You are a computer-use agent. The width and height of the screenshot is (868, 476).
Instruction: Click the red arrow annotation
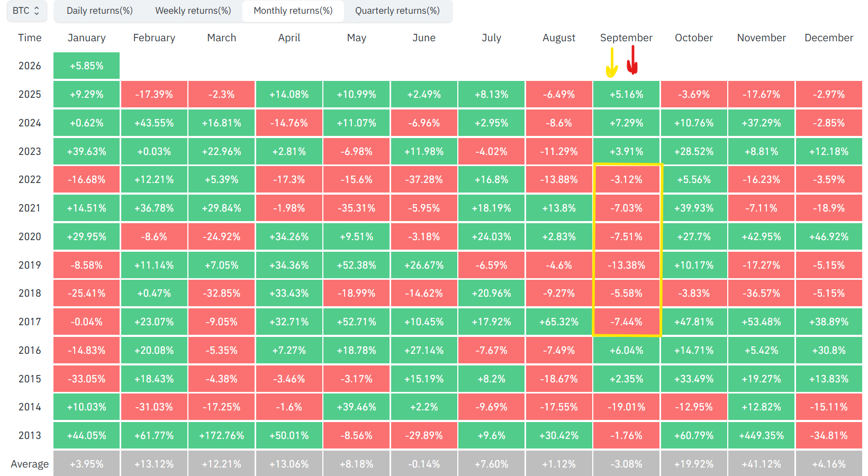[x=632, y=59]
